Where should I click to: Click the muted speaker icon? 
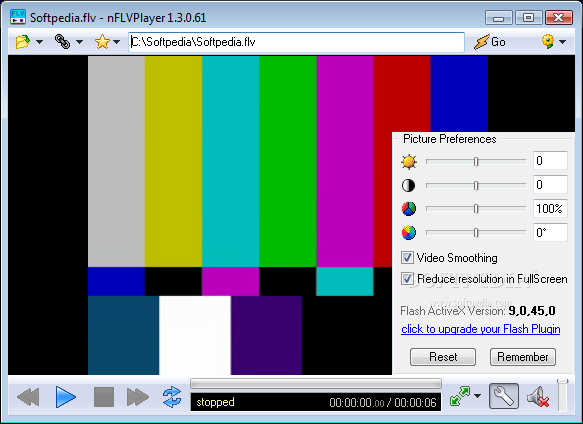point(538,397)
